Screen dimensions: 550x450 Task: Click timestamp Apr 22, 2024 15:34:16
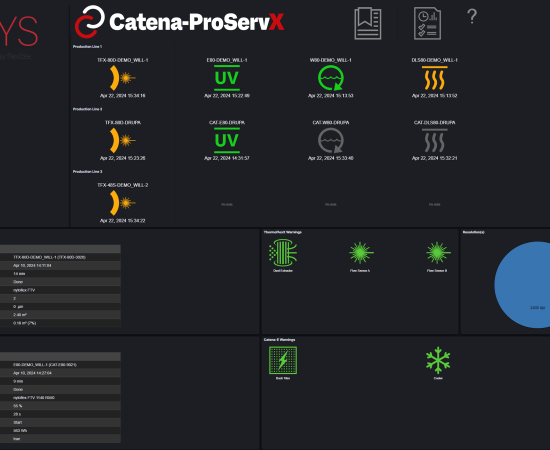pos(122,95)
